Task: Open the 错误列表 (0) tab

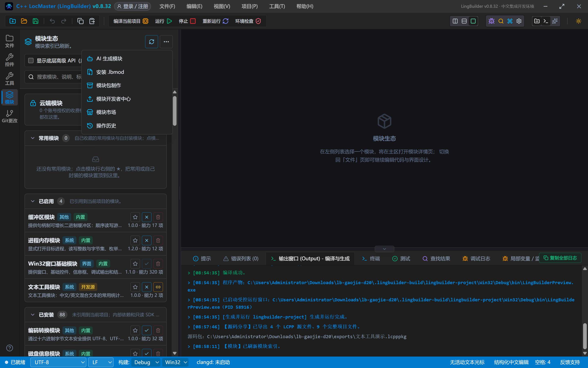Action: click(241, 258)
